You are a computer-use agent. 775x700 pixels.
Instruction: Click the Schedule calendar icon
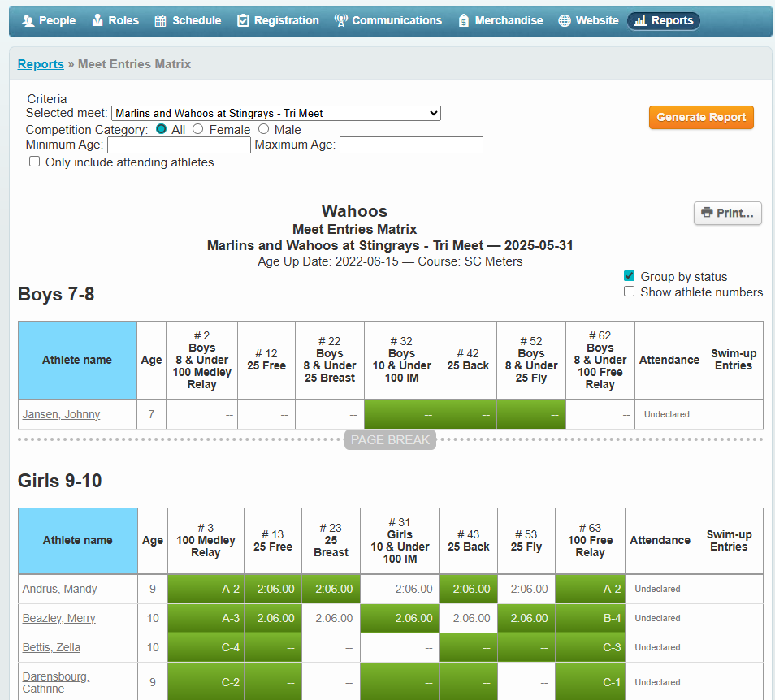(x=161, y=21)
